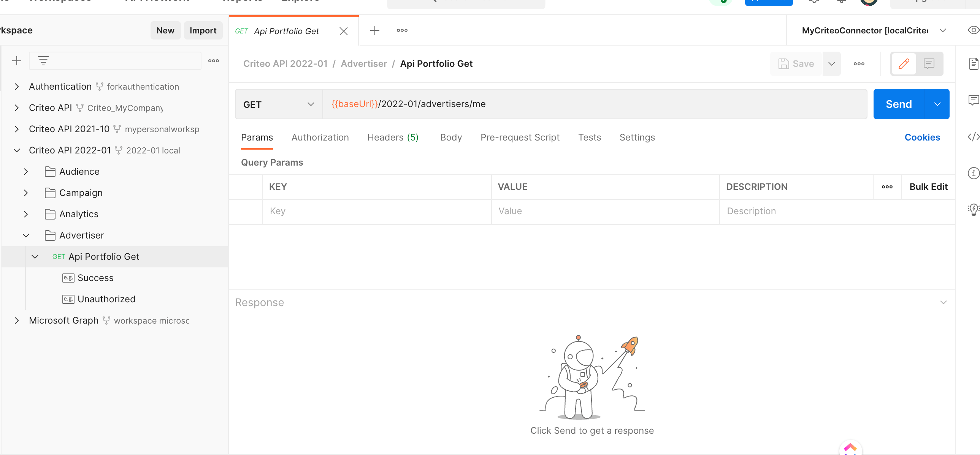980x455 pixels.
Task: Click the plus icon to create a collection
Action: tap(16, 60)
